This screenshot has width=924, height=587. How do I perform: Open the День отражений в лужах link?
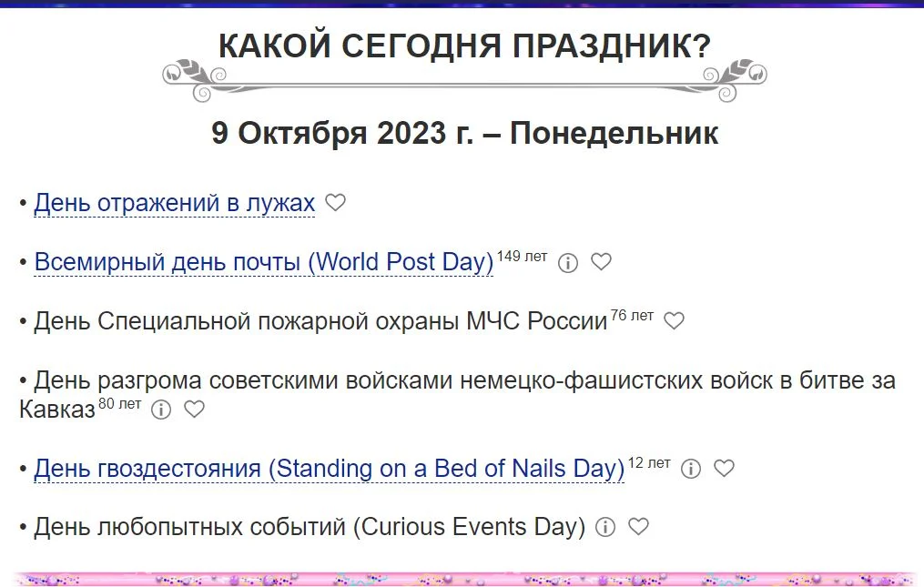point(173,202)
